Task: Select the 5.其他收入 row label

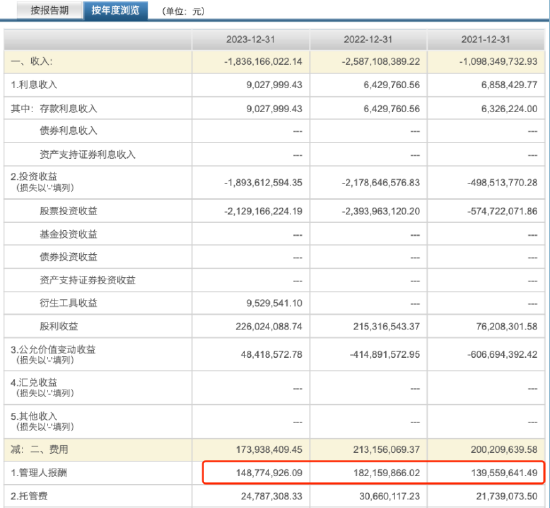Action: coord(34,416)
